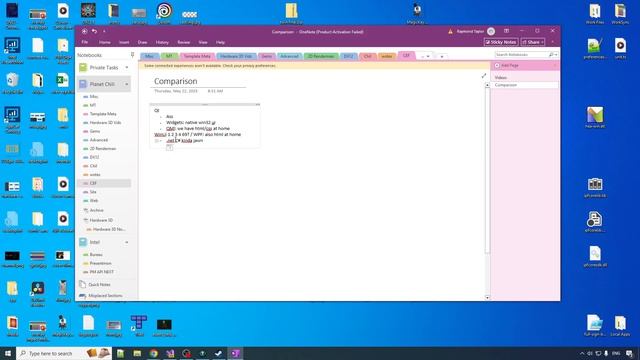The image size is (640, 360).
Task: Collapse the Intel notebook arrow
Action: pos(127,242)
